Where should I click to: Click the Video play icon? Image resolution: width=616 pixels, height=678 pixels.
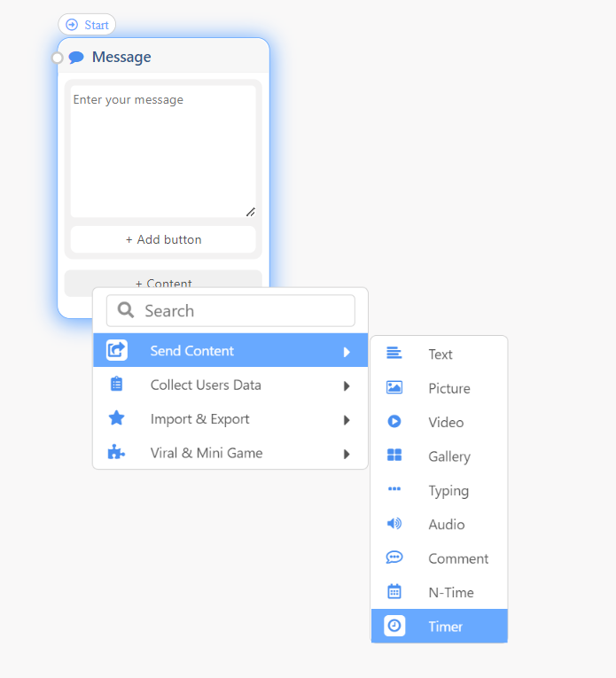click(394, 421)
